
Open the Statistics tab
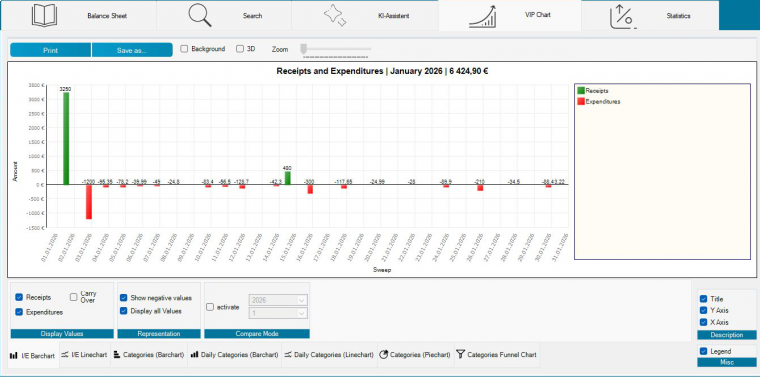coord(650,16)
